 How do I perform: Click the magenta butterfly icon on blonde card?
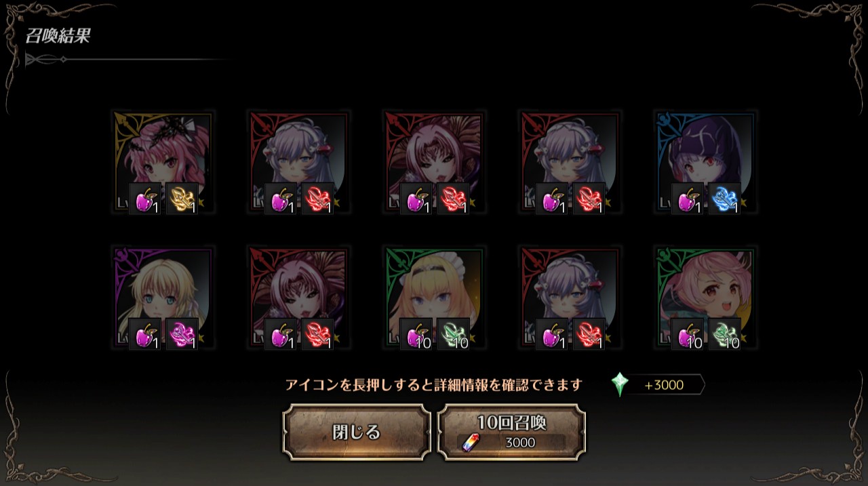(x=182, y=333)
